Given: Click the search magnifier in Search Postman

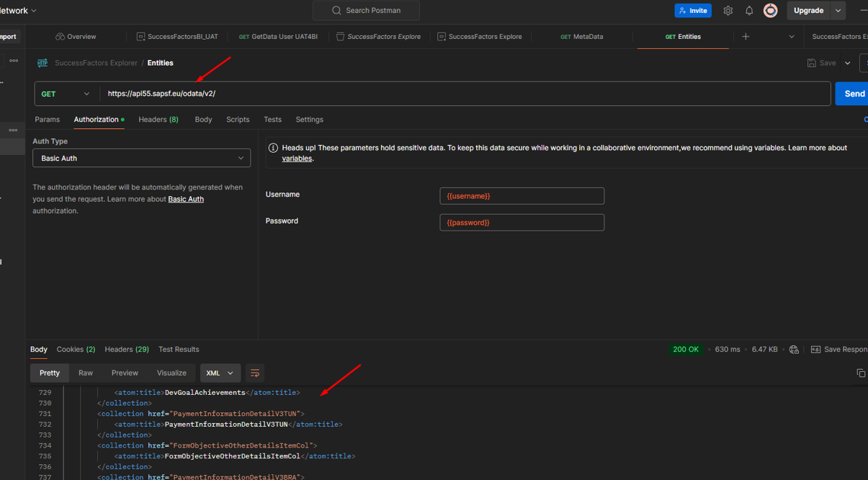Looking at the screenshot, I should tap(336, 11).
